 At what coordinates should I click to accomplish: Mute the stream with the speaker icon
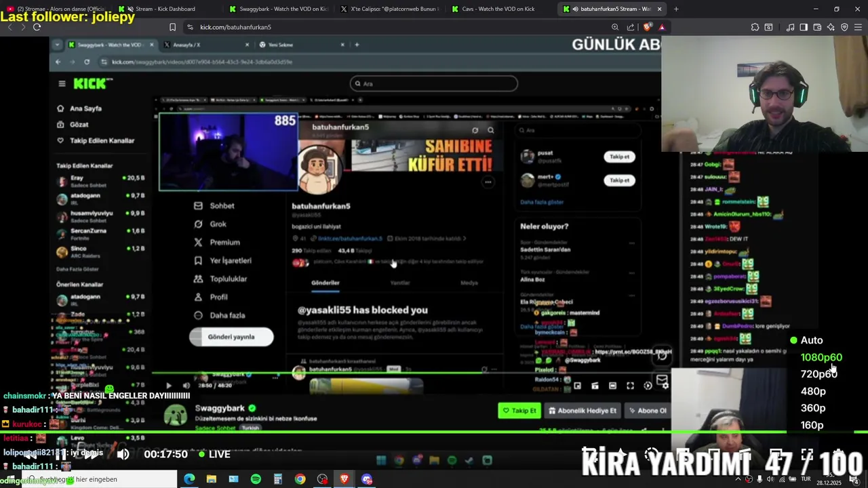coord(123,454)
